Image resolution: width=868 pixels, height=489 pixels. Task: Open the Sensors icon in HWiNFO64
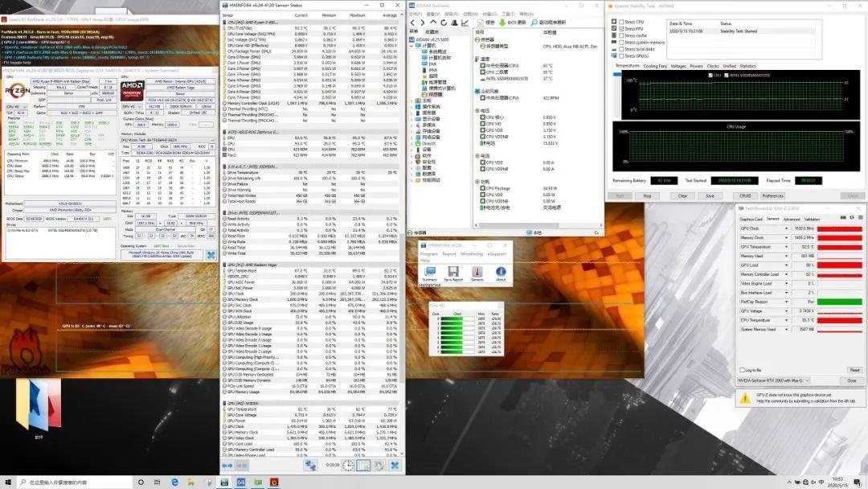477,271
